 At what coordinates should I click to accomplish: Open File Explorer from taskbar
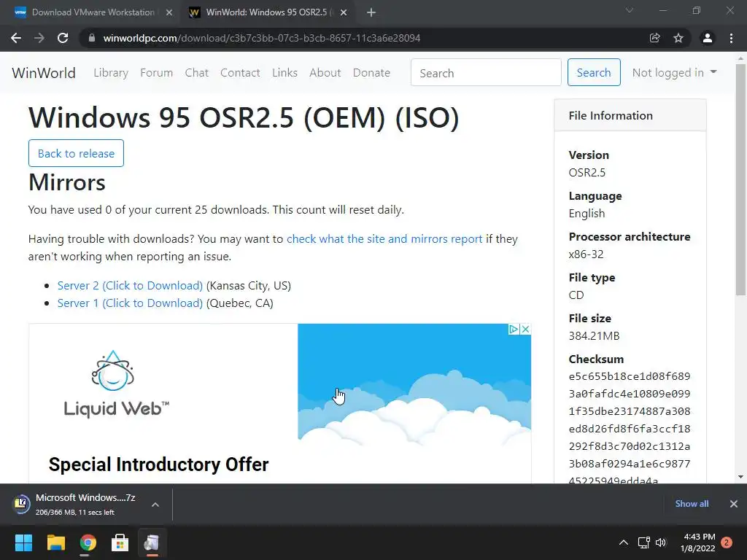55,542
